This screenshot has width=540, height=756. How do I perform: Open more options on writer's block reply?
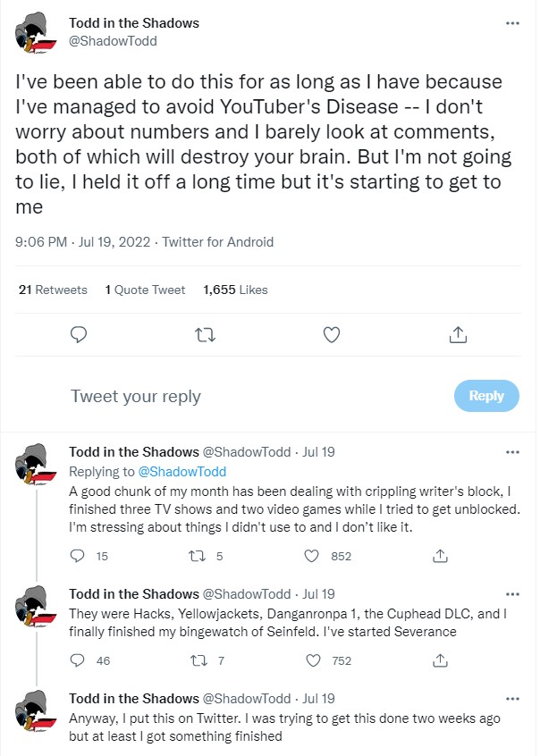point(512,452)
